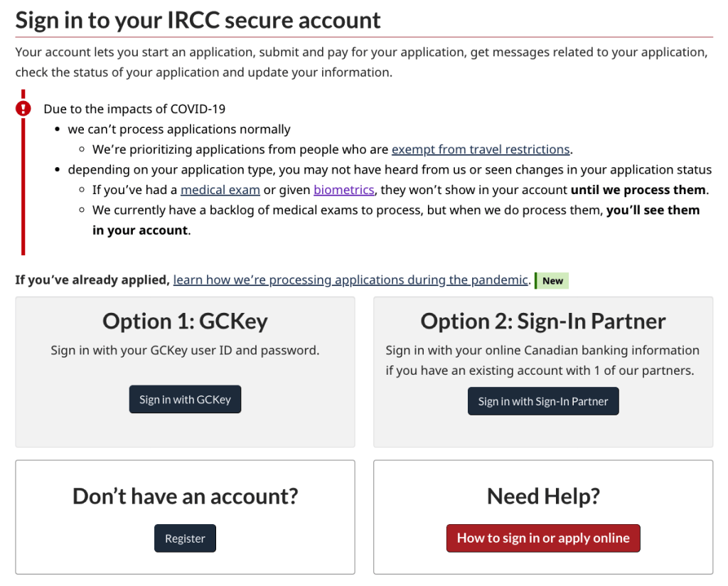Click the Register button
The height and width of the screenshot is (586, 728).
tap(185, 538)
